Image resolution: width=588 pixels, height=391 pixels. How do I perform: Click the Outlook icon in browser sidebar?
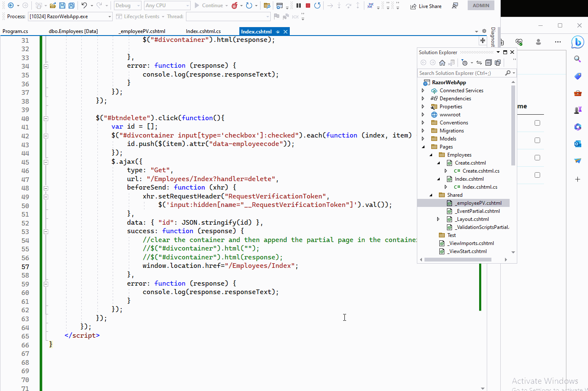pos(577,144)
